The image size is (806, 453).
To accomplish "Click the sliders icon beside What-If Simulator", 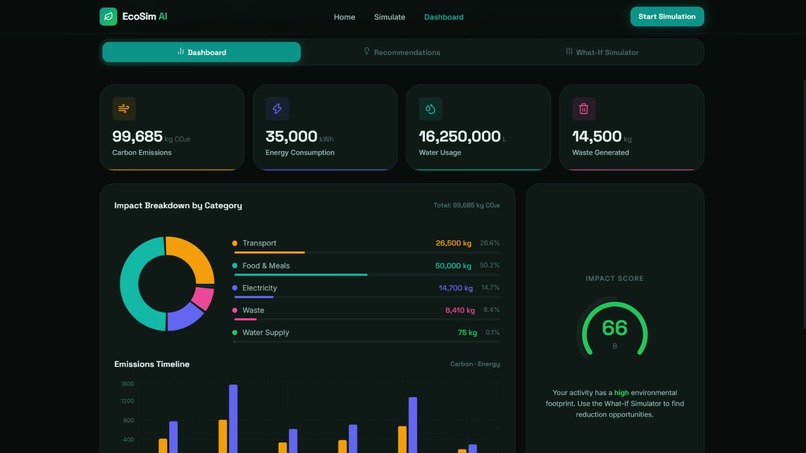I will [x=569, y=51].
